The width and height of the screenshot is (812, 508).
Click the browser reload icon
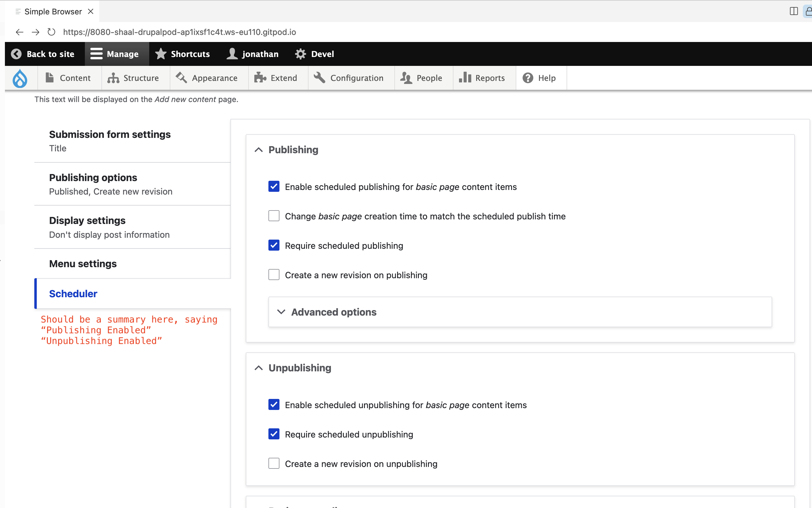[x=51, y=32]
